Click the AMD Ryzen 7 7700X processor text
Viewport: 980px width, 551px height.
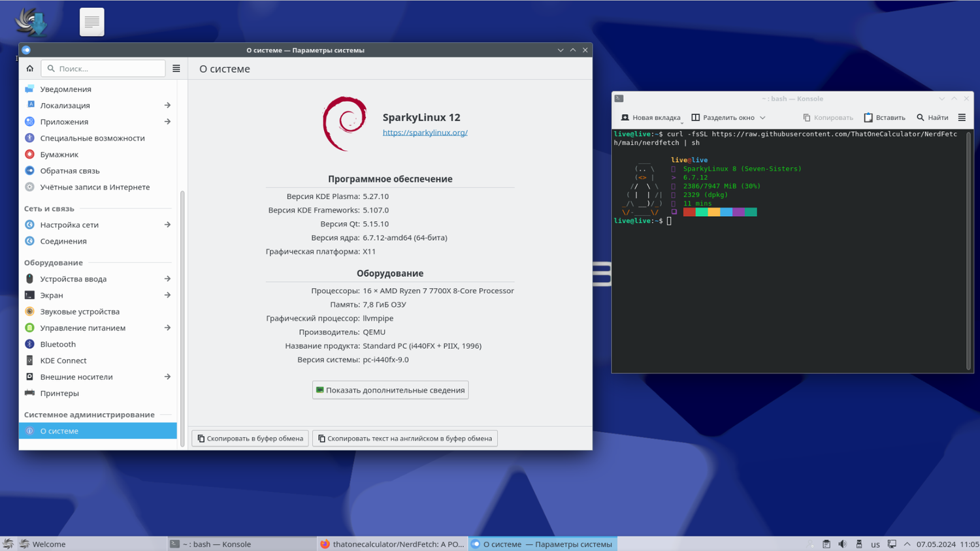[x=438, y=291]
